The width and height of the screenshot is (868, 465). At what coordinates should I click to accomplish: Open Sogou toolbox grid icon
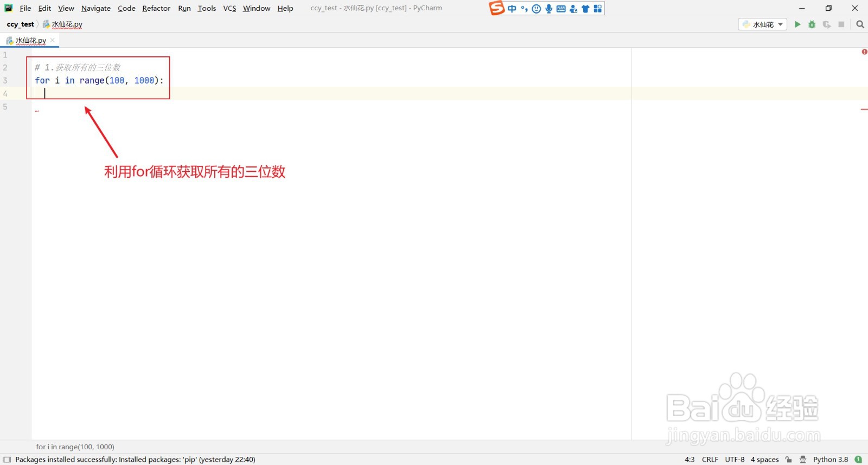[598, 9]
